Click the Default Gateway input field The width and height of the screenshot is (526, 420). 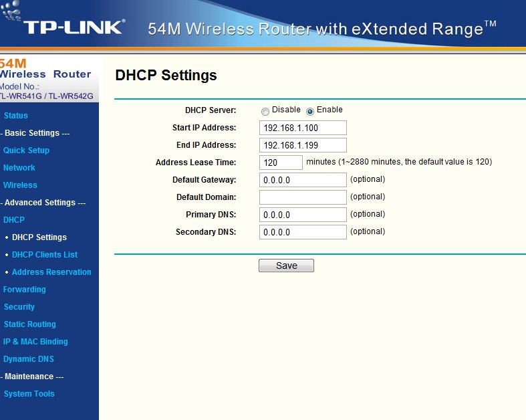pyautogui.click(x=303, y=180)
